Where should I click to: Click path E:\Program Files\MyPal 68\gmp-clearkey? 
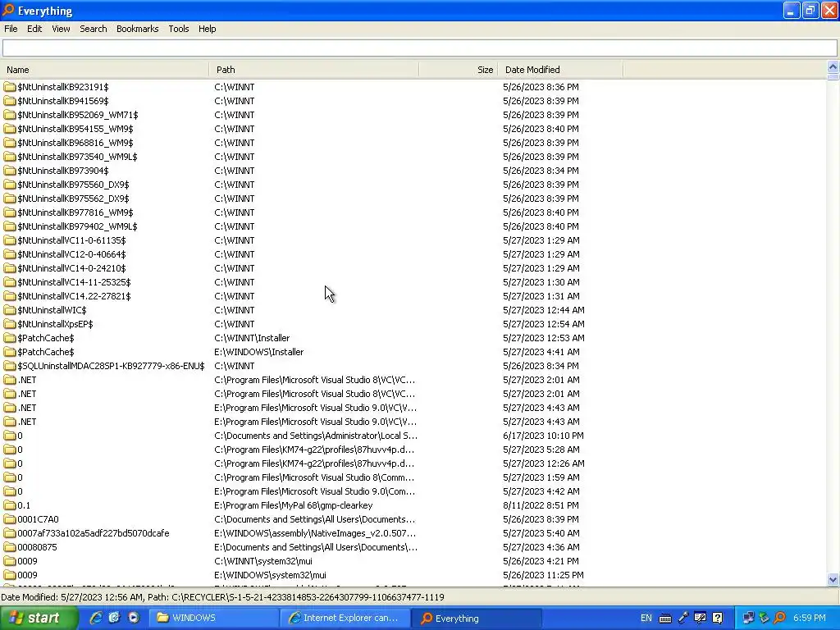[294, 505]
